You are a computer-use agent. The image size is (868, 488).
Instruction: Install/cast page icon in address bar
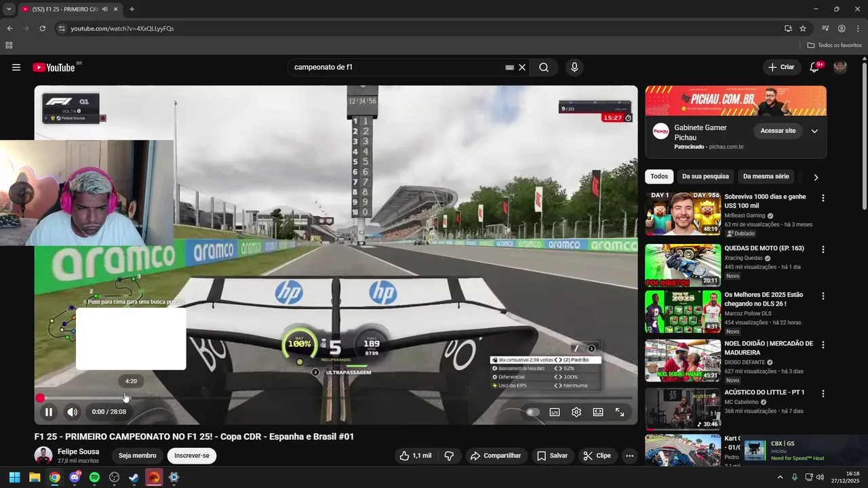[x=788, y=28]
